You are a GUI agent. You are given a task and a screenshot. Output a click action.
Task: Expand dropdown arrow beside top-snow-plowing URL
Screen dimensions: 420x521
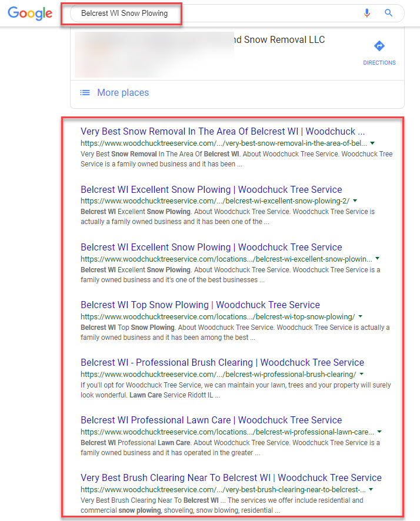click(x=360, y=316)
